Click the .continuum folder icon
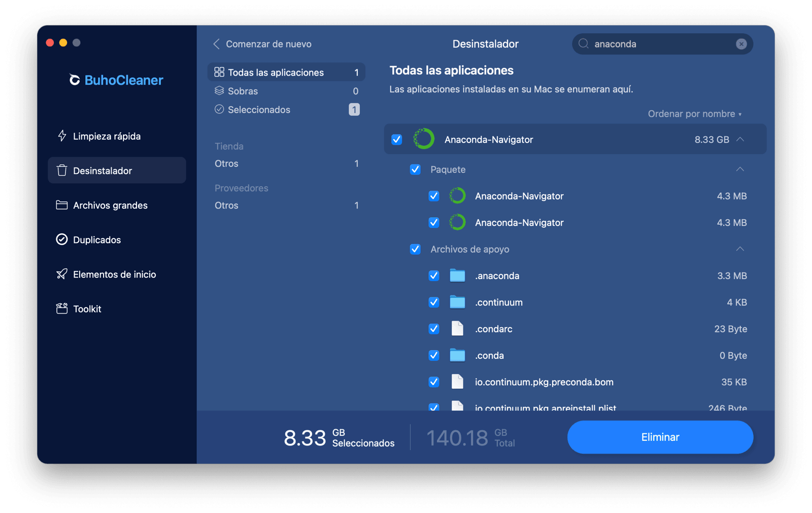The width and height of the screenshot is (812, 513). [x=457, y=302]
